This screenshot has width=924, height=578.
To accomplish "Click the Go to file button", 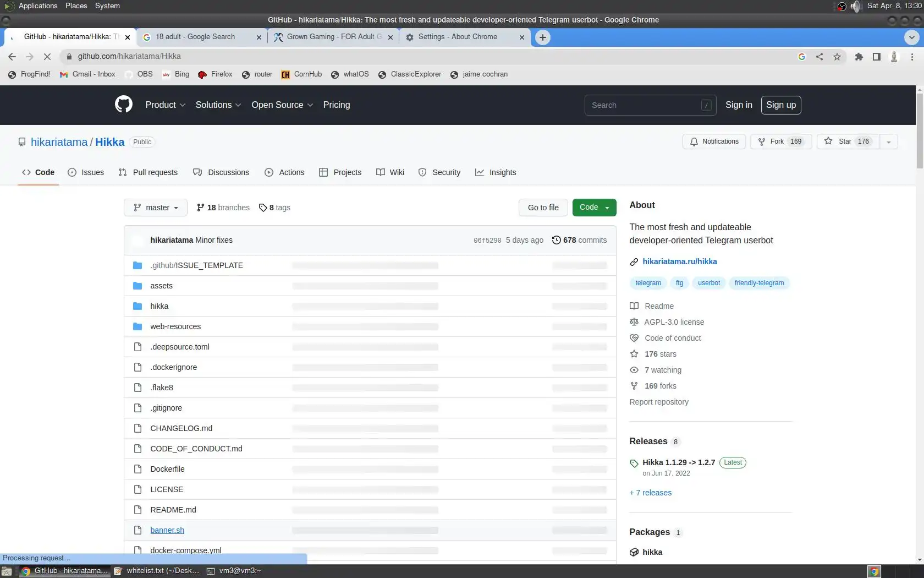I will point(543,208).
